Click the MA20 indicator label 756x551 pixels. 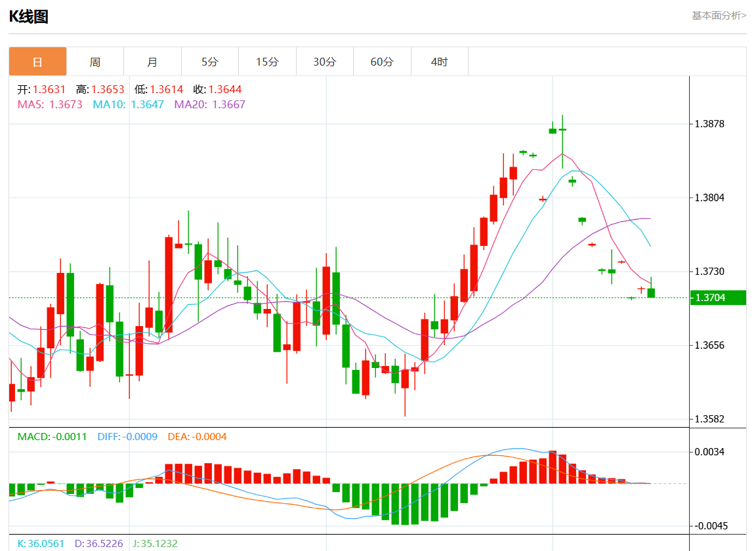[209, 104]
